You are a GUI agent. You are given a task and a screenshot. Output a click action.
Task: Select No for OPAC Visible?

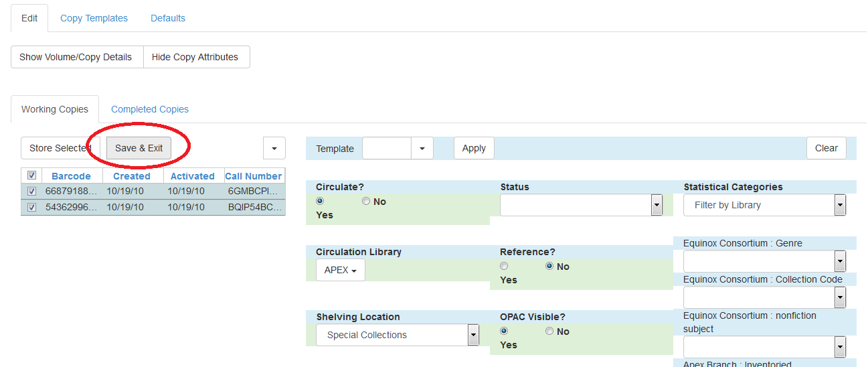pos(549,332)
